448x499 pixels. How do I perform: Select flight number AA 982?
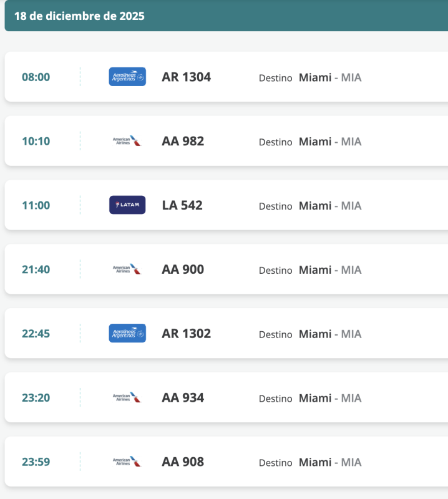point(183,141)
